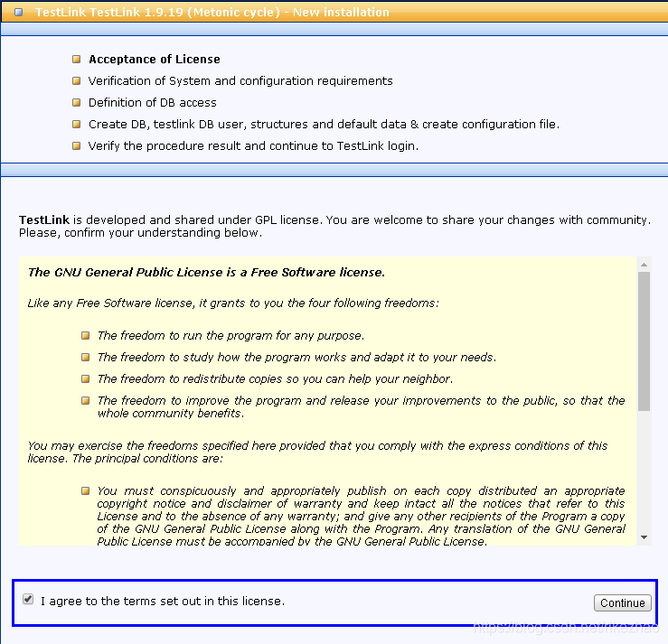Click the Continue button

point(623,602)
